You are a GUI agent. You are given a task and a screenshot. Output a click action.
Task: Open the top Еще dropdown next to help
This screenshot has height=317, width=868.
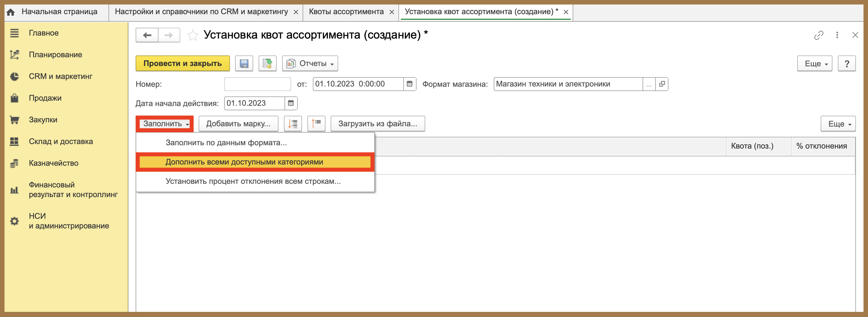click(814, 63)
